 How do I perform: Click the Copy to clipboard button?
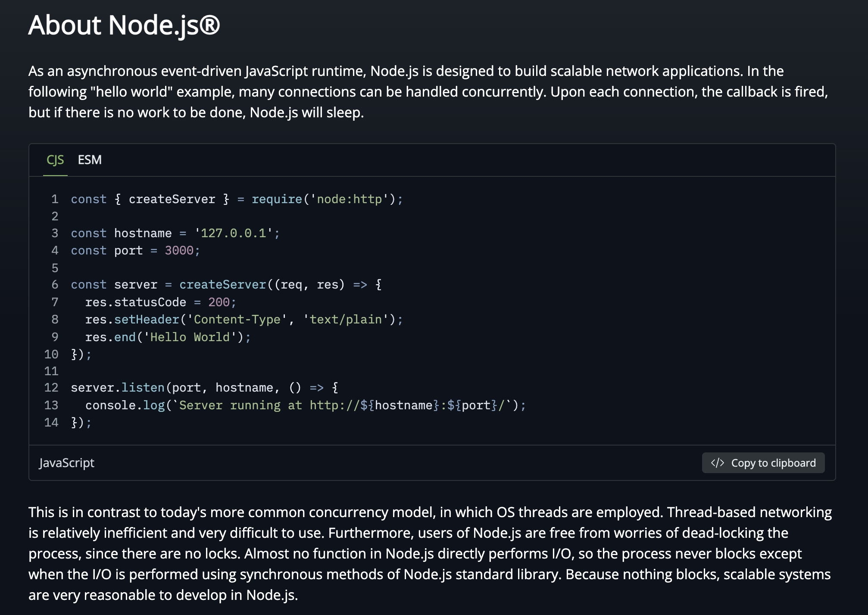coord(763,463)
